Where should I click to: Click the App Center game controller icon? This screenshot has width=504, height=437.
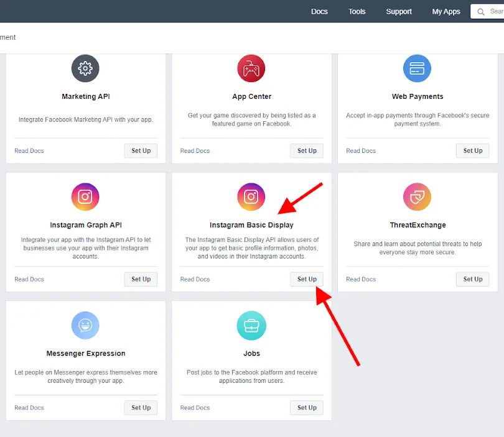251,68
